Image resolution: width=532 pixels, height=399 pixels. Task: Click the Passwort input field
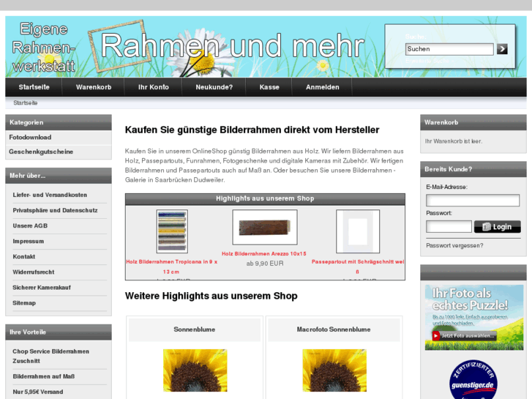coord(449,226)
